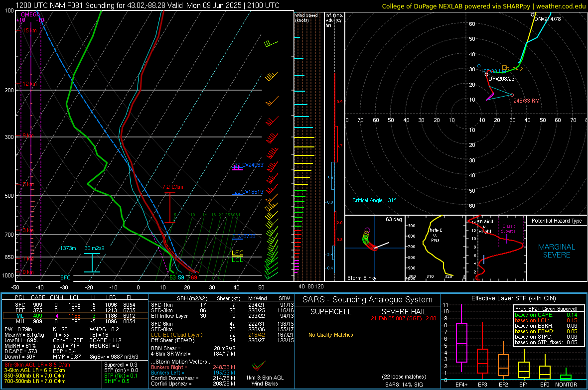
Task: Click the 1km & 6km wind barb symbol
Action: [259, 365]
